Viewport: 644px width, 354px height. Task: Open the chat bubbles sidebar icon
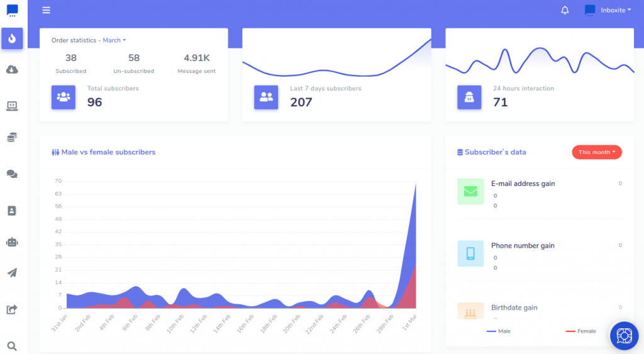(x=12, y=174)
